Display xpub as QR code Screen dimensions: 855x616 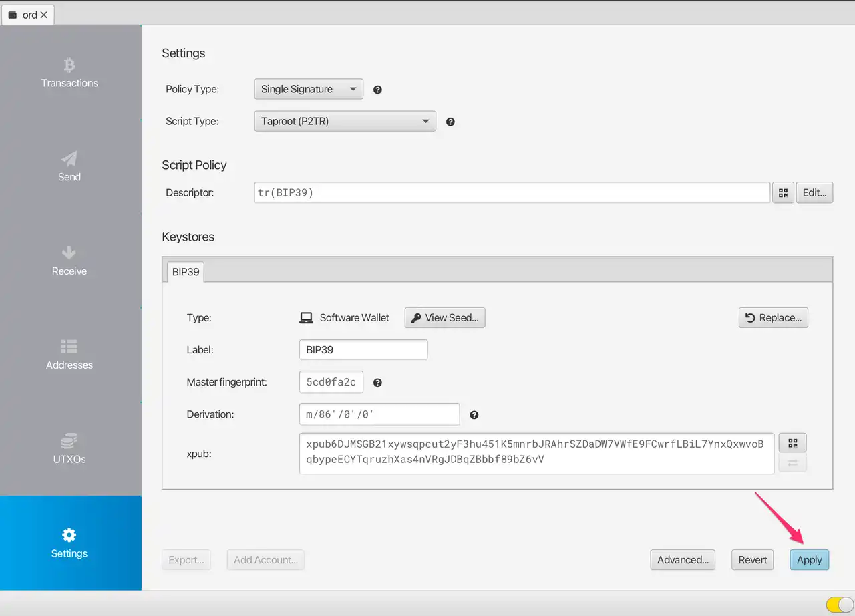coord(793,443)
